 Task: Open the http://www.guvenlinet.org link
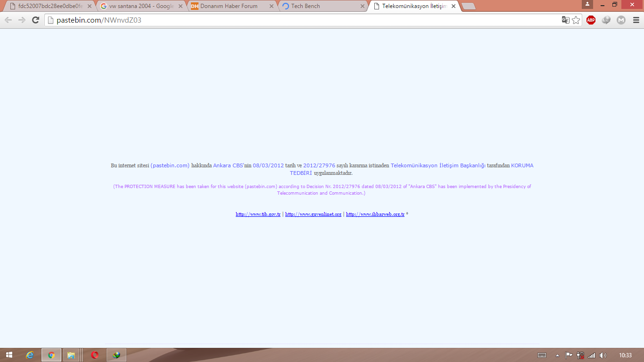[x=313, y=214]
